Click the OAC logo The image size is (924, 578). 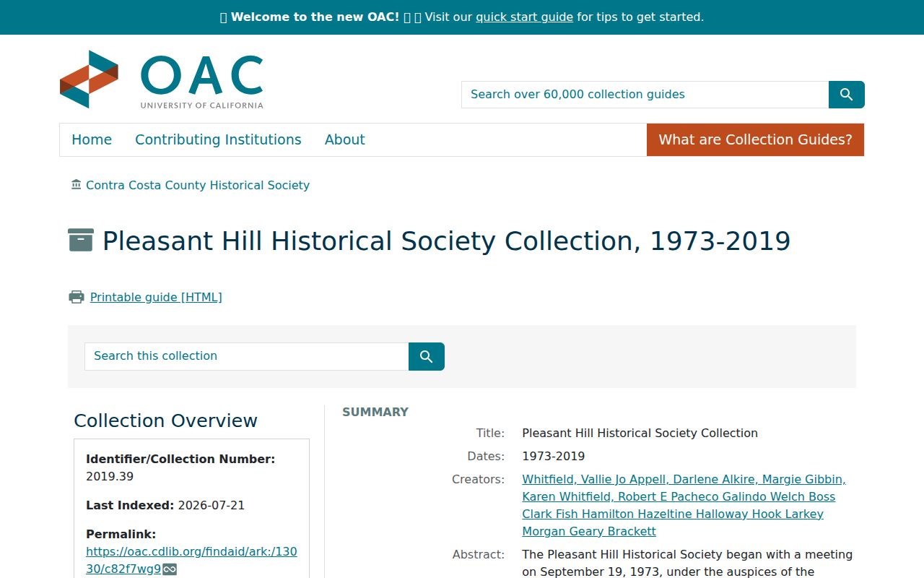(162, 79)
